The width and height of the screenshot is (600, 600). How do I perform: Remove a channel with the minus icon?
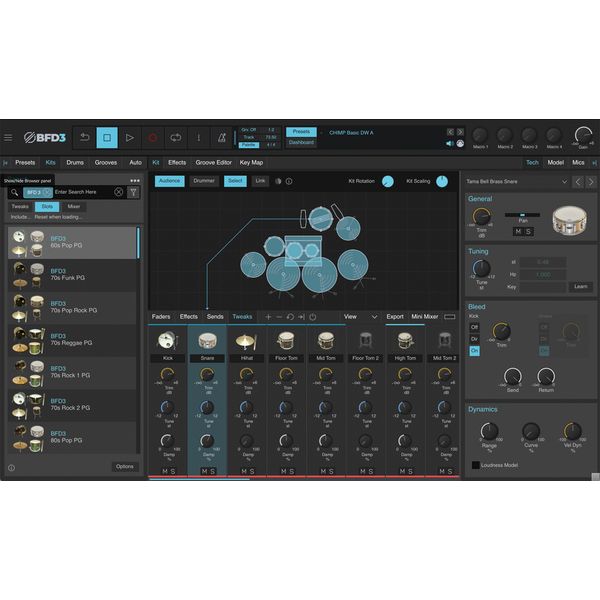pyautogui.click(x=279, y=317)
